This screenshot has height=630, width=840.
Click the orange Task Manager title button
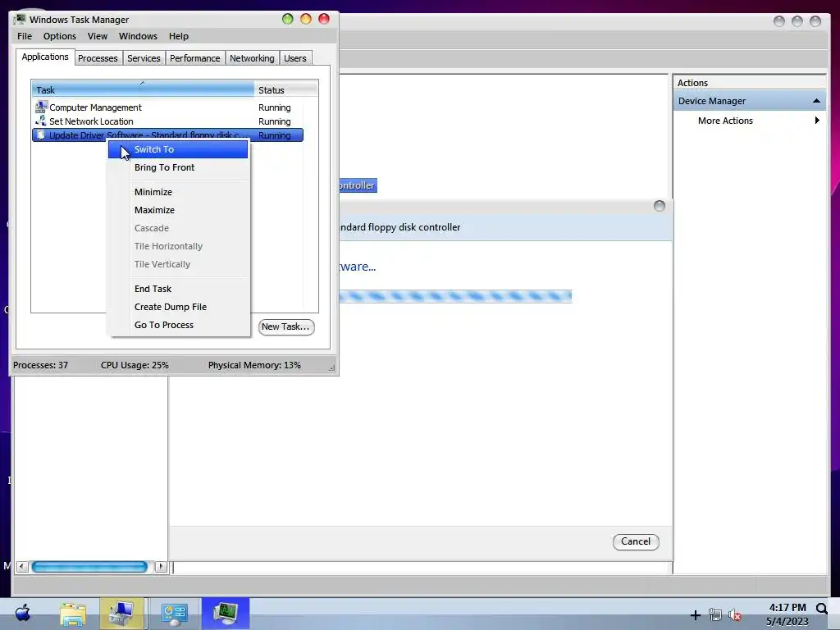pos(306,20)
